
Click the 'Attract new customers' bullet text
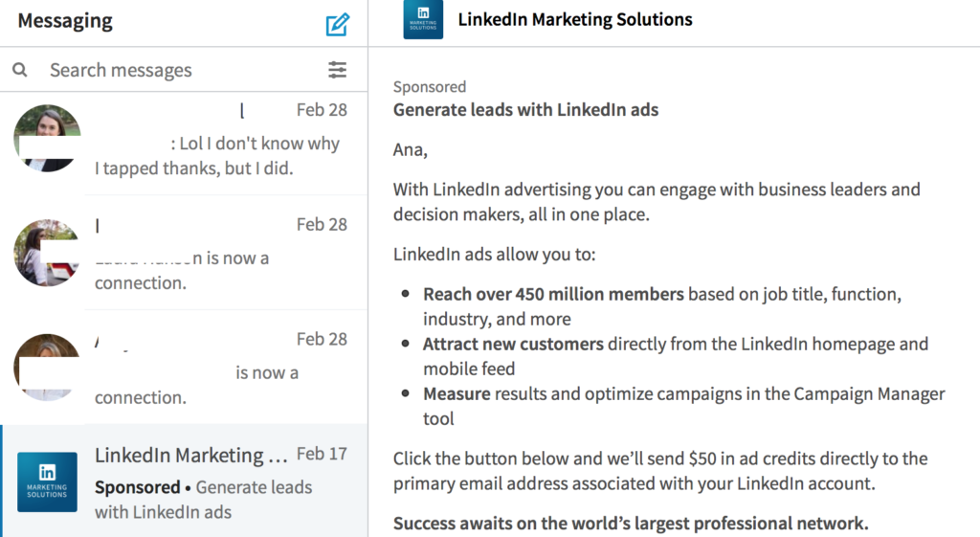pyautogui.click(x=513, y=344)
